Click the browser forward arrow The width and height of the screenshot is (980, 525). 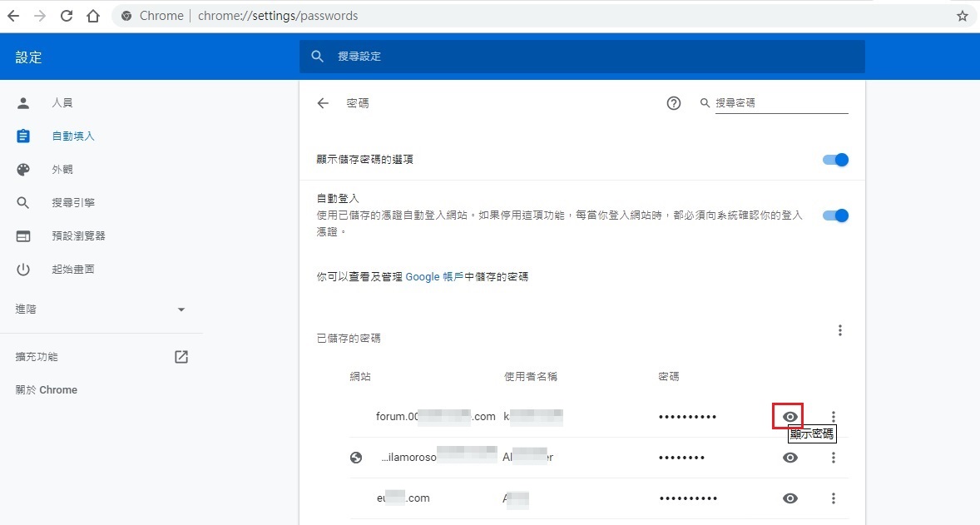coord(40,16)
